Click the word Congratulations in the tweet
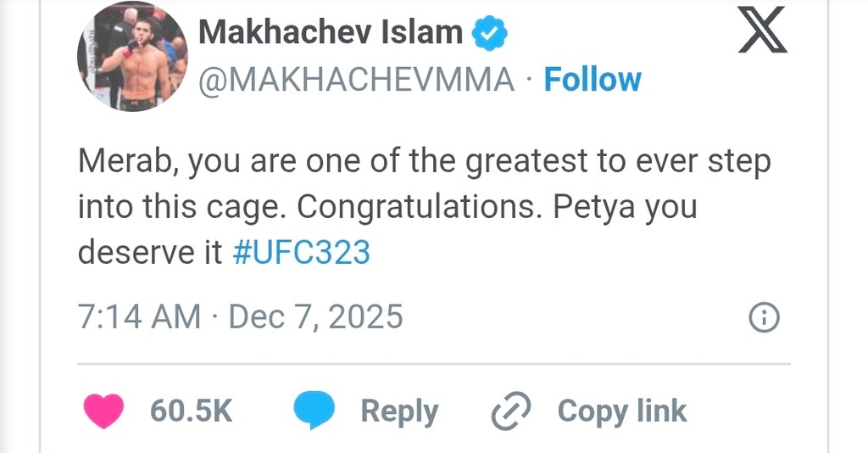868x453 pixels. tap(417, 207)
